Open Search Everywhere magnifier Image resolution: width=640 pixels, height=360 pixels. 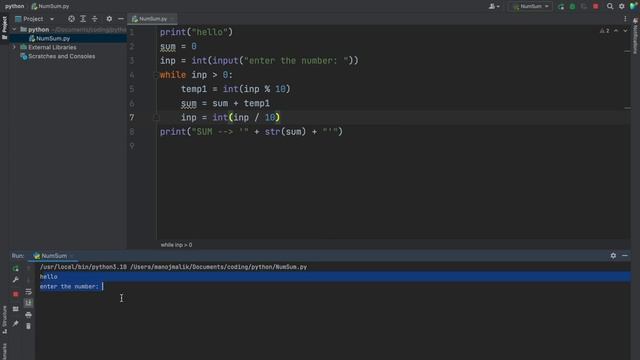click(x=610, y=7)
